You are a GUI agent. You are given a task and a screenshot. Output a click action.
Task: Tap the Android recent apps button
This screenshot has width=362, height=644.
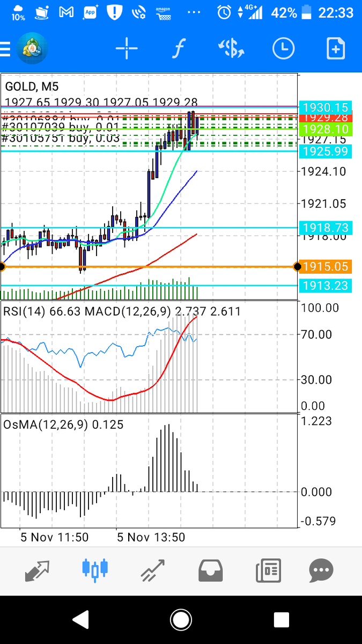pyautogui.click(x=281, y=620)
